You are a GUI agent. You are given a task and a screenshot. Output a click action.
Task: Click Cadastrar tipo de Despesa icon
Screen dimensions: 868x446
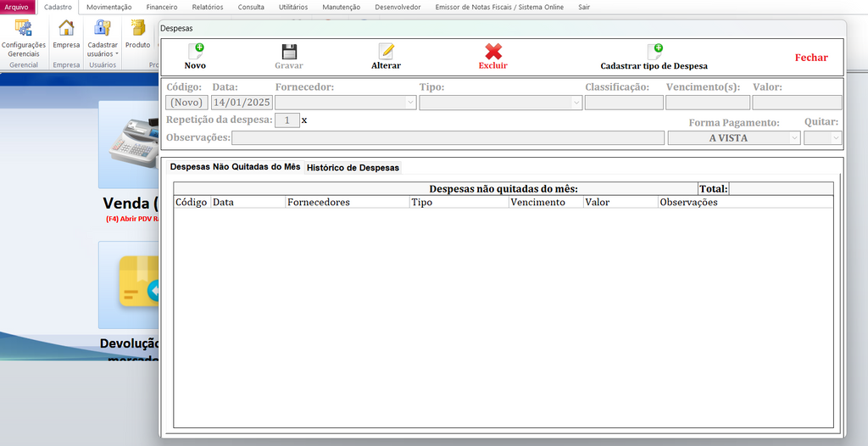point(654,52)
